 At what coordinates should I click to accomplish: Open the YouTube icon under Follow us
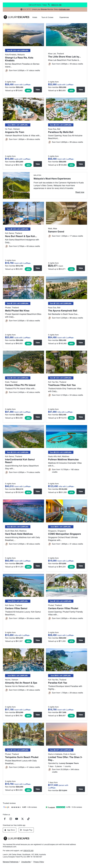coord(17,819)
